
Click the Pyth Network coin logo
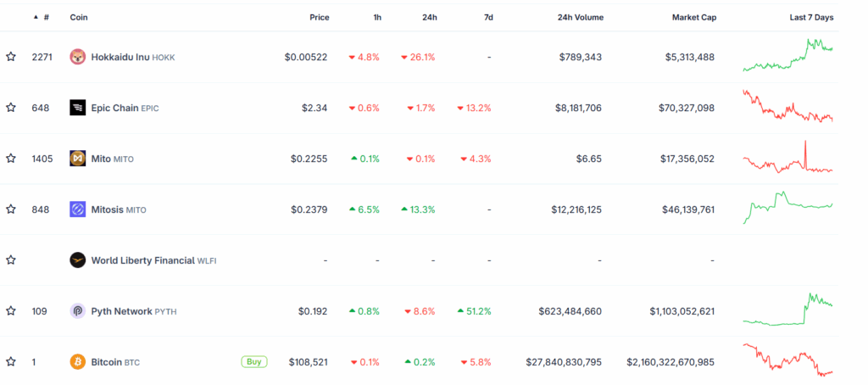tap(78, 311)
